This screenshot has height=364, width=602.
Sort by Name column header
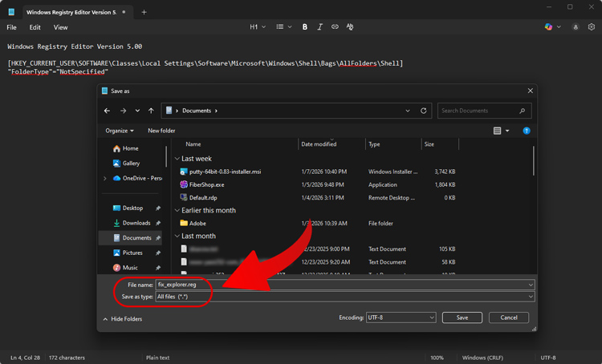pyautogui.click(x=193, y=144)
